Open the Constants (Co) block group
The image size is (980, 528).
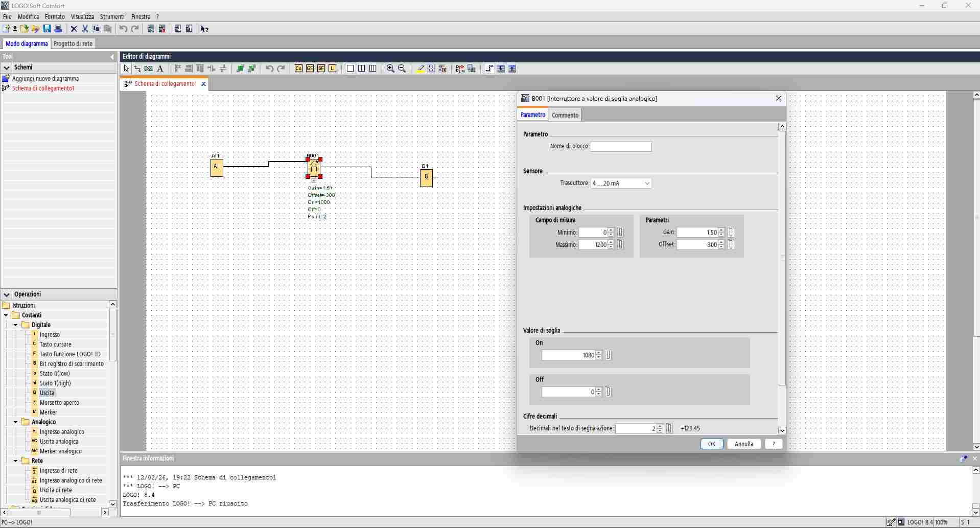tap(298, 68)
